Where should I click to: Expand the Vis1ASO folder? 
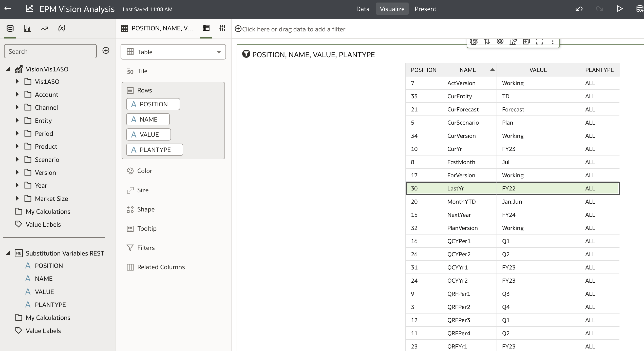click(17, 81)
